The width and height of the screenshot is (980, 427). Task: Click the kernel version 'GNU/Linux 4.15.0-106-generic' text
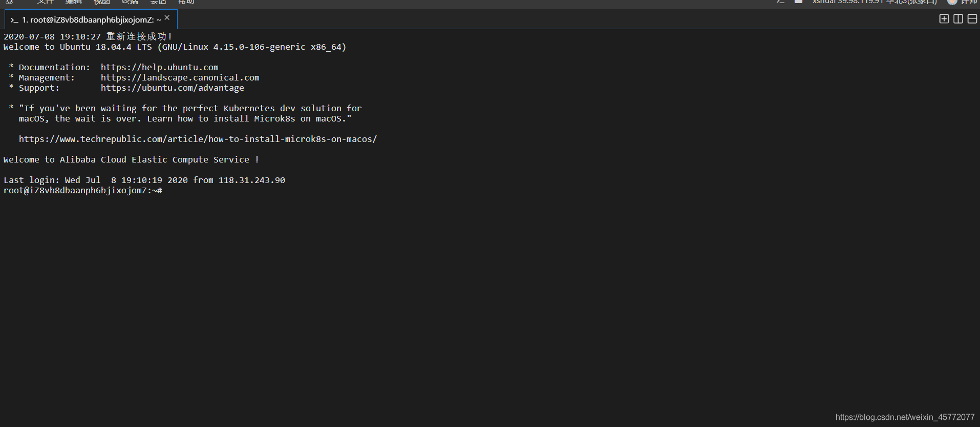click(234, 47)
